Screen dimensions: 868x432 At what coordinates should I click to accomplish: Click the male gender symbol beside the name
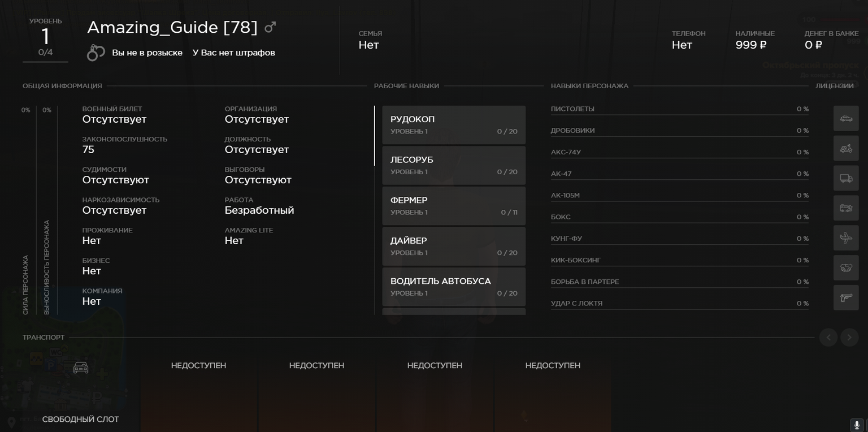point(270,27)
